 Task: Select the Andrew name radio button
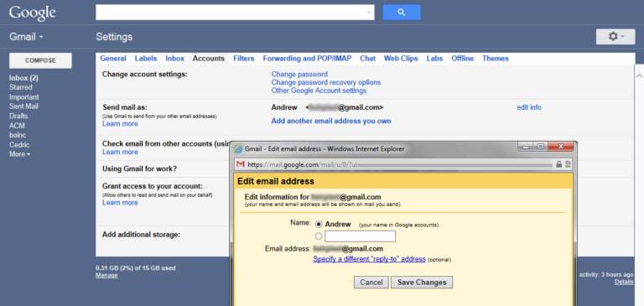[319, 225]
